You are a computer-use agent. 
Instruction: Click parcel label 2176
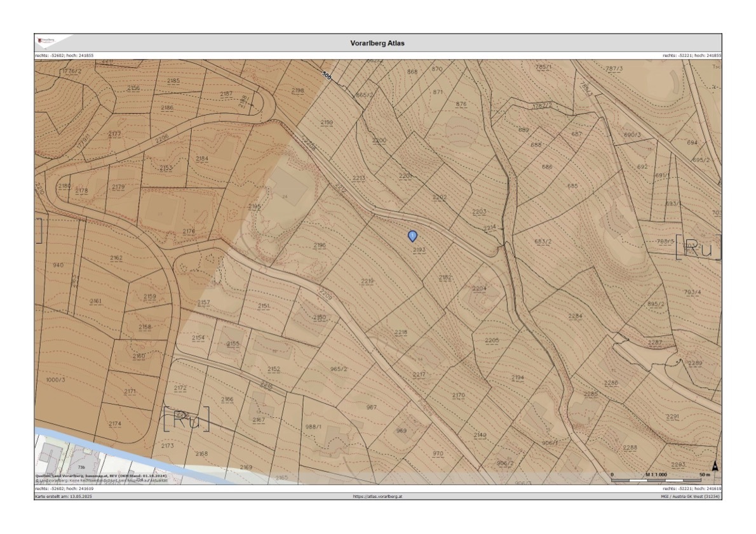pyautogui.click(x=189, y=231)
